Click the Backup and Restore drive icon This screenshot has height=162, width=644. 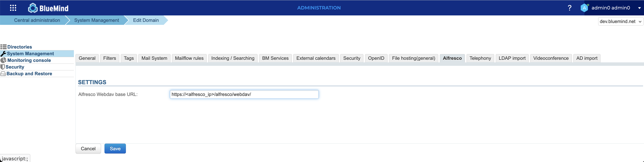pos(3,74)
